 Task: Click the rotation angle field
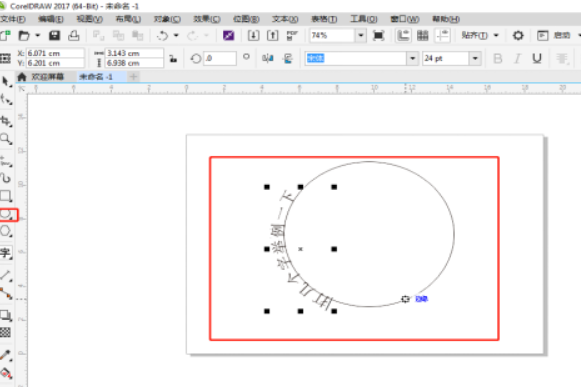(x=220, y=59)
